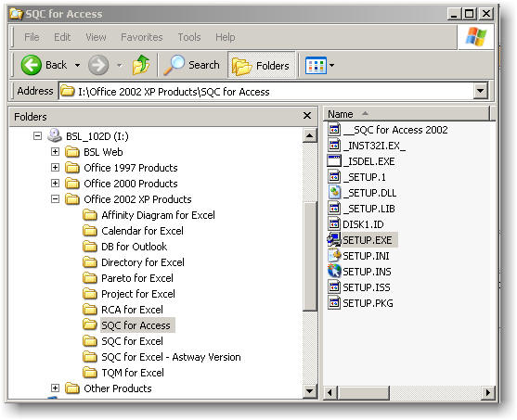Viewport: 517px width, 420px height.
Task: Open the Favorites menu
Action: point(142,37)
